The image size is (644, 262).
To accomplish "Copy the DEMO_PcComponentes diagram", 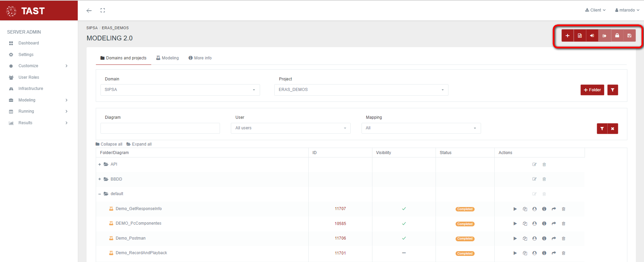I will pos(525,224).
